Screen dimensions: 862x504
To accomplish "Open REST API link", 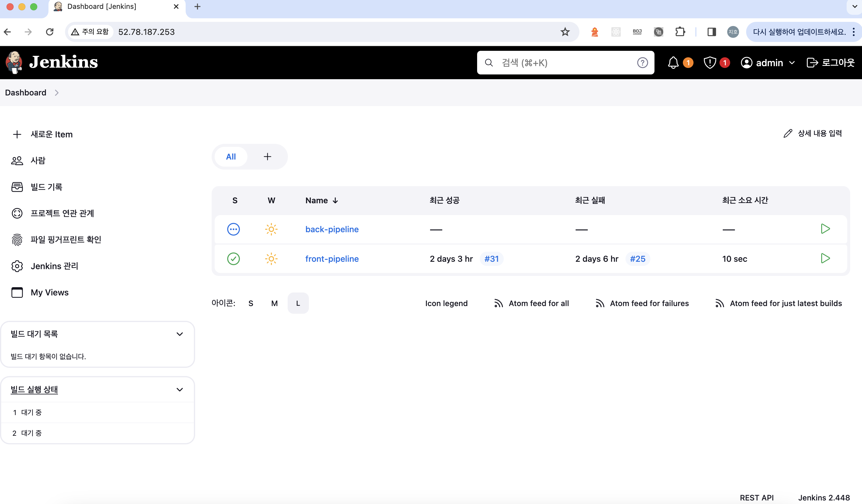I will click(757, 498).
